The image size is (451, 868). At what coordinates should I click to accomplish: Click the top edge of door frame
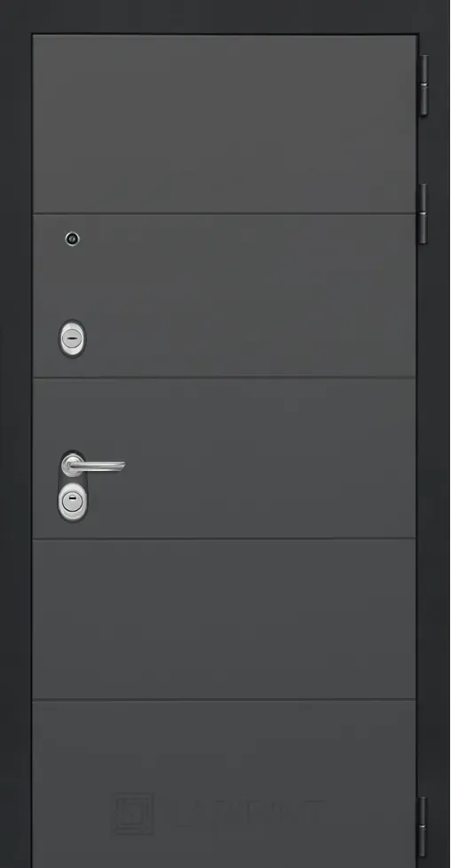point(224,17)
